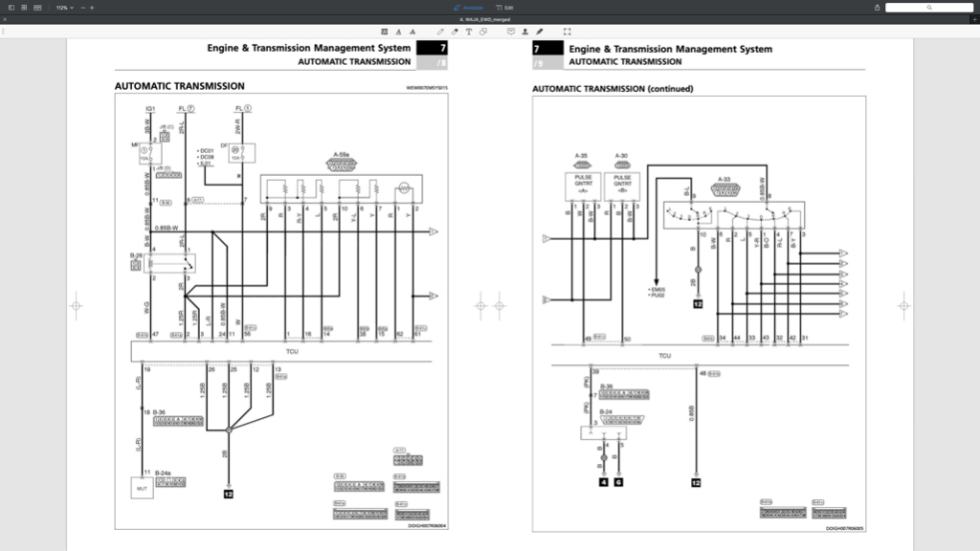
Task: Toggle two-page spread view
Action: tap(37, 8)
